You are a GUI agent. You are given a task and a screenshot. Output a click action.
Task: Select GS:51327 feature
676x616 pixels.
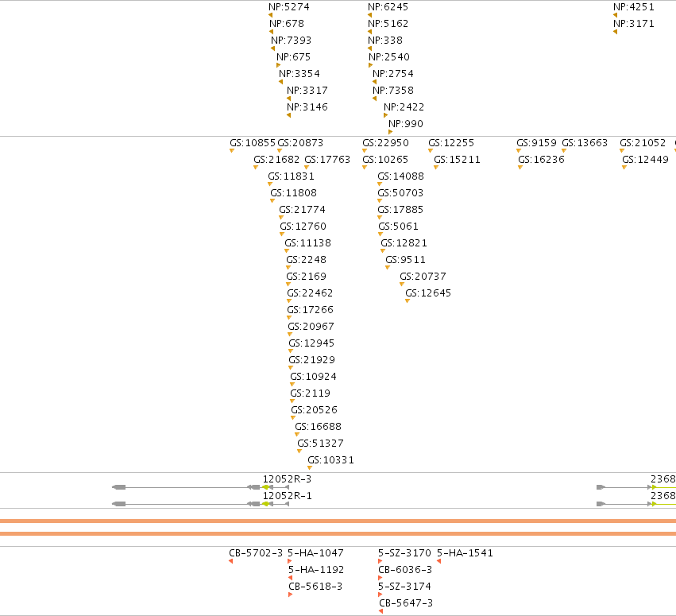pos(320,444)
